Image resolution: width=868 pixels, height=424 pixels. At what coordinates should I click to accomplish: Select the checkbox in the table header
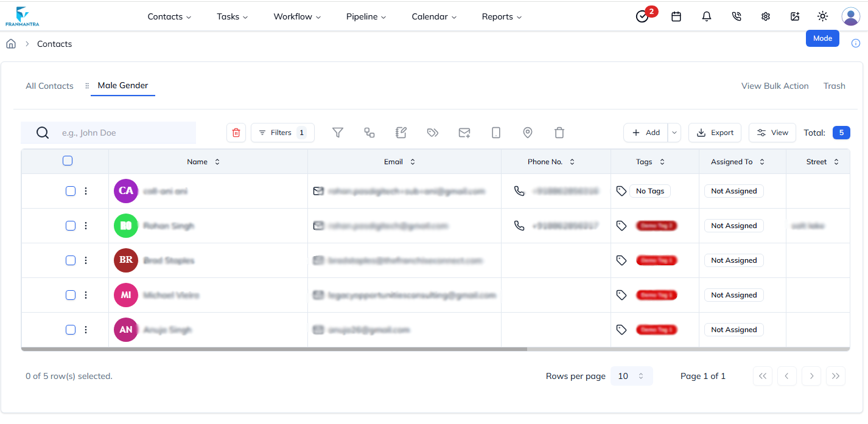pyautogui.click(x=68, y=161)
